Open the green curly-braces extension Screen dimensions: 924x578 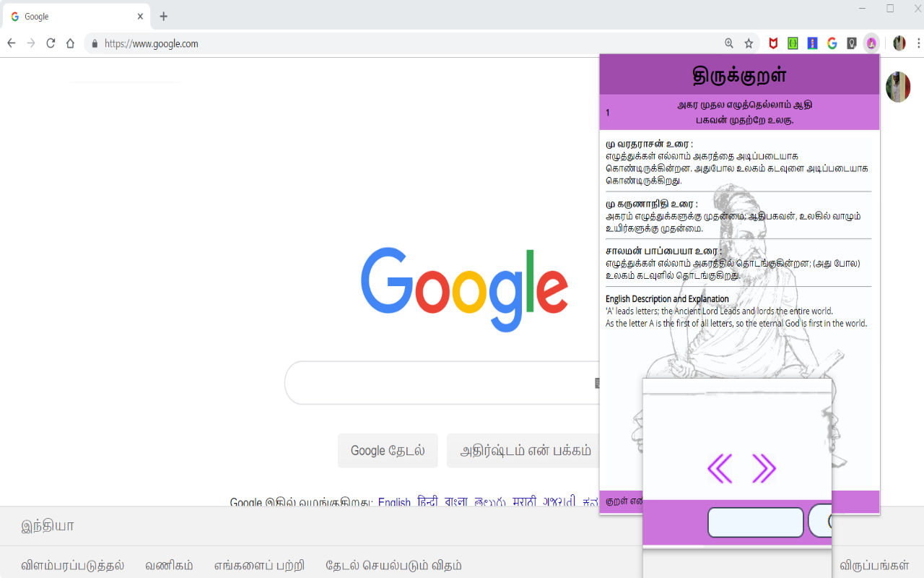[x=793, y=43]
